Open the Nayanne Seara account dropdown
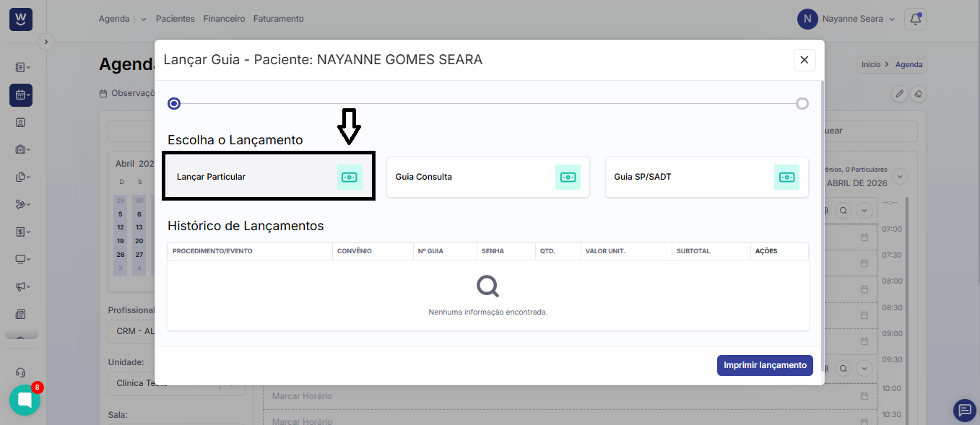Image resolution: width=980 pixels, height=425 pixels. 859,19
